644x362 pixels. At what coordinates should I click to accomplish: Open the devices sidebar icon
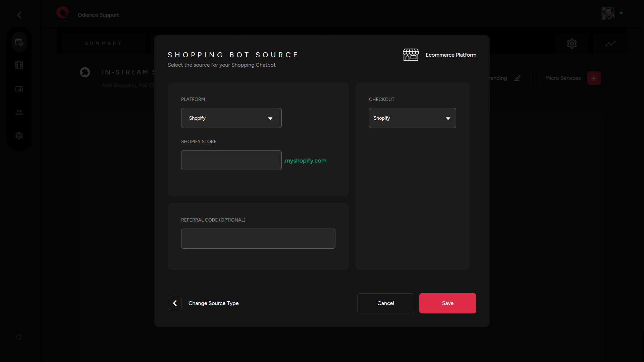click(x=19, y=89)
